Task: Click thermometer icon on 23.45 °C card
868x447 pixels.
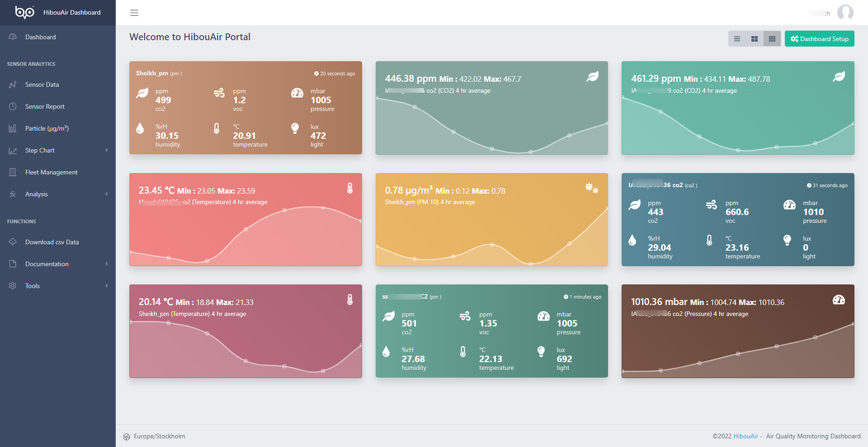Action: pyautogui.click(x=350, y=188)
